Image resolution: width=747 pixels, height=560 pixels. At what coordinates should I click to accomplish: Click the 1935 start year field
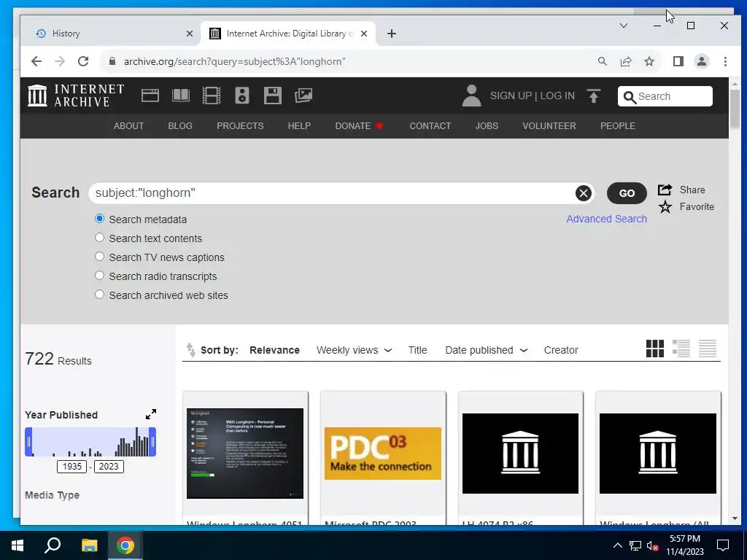72,466
